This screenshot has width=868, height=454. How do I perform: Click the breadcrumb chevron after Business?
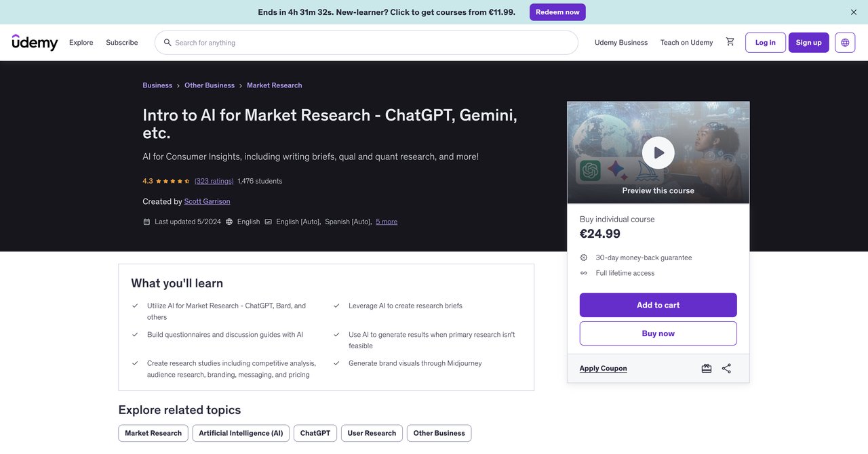pyautogui.click(x=178, y=85)
